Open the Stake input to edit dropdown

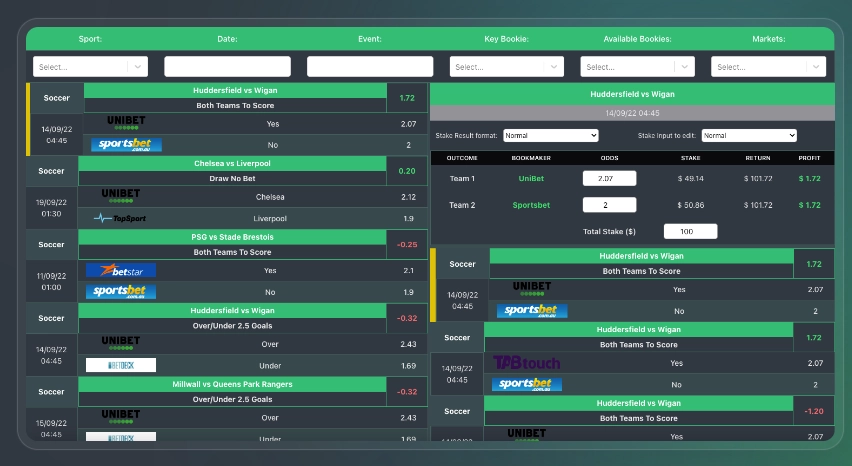748,135
